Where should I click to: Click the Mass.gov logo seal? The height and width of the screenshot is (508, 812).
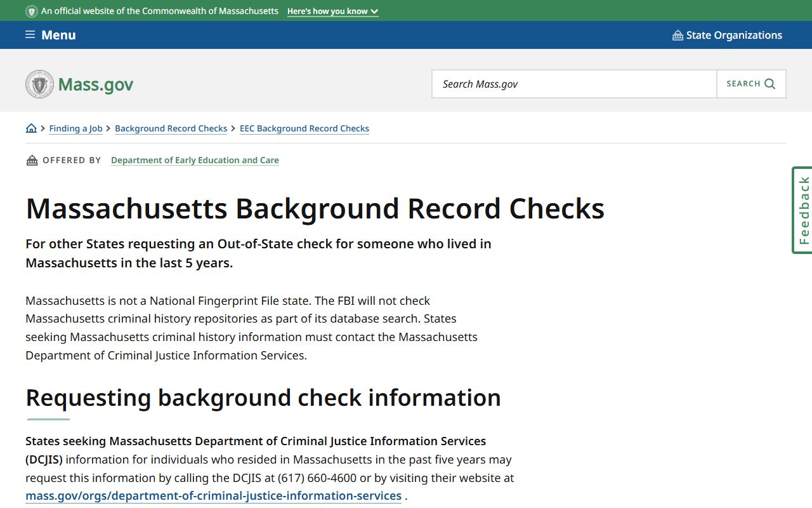(x=39, y=84)
